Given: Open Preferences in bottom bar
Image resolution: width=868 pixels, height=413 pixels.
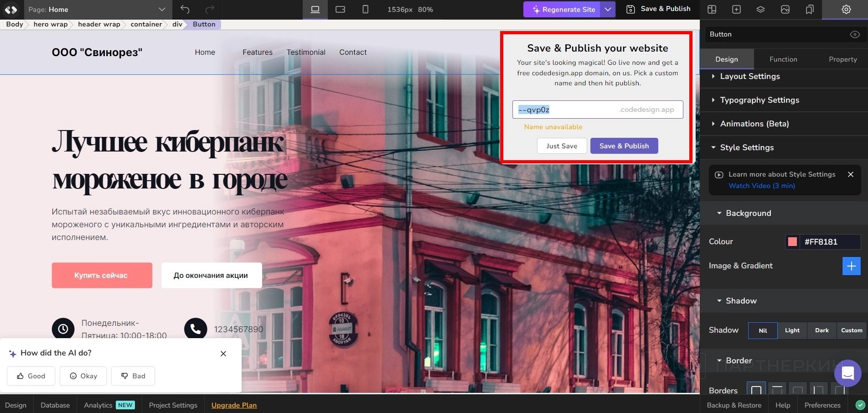Looking at the screenshot, I should (x=822, y=405).
